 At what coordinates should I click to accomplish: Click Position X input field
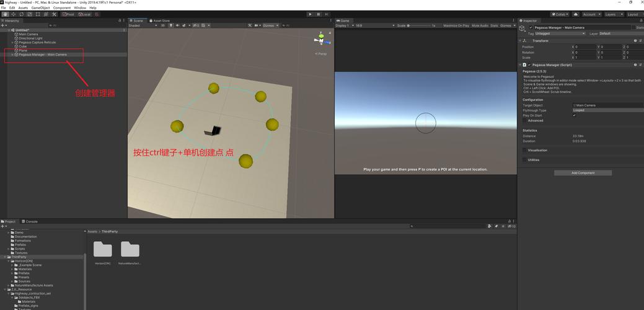tap(585, 46)
